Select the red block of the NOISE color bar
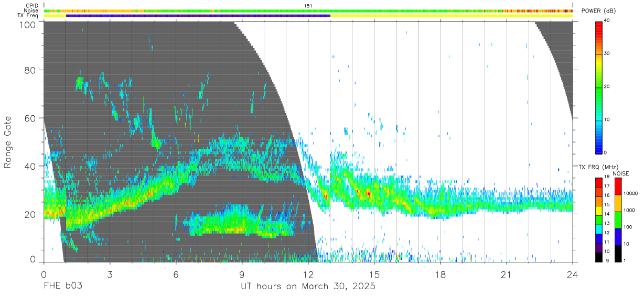The width and height of the screenshot is (644, 297). coord(618,186)
